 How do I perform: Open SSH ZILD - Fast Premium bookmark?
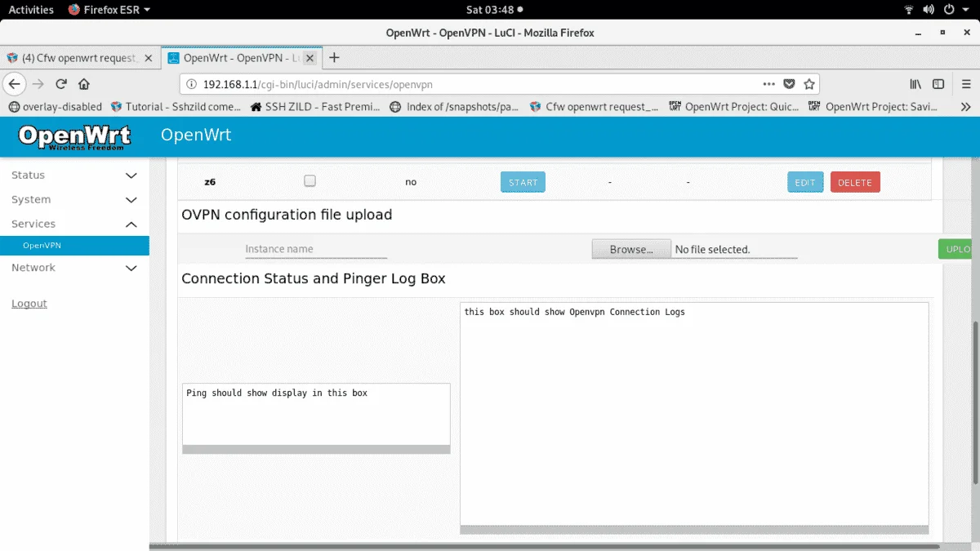tap(315, 107)
